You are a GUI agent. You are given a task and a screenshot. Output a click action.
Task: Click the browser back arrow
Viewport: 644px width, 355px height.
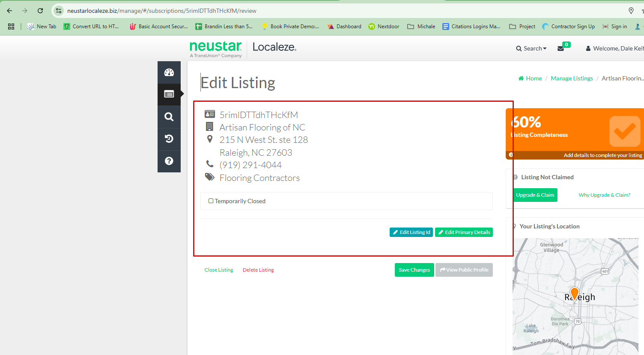pyautogui.click(x=9, y=11)
